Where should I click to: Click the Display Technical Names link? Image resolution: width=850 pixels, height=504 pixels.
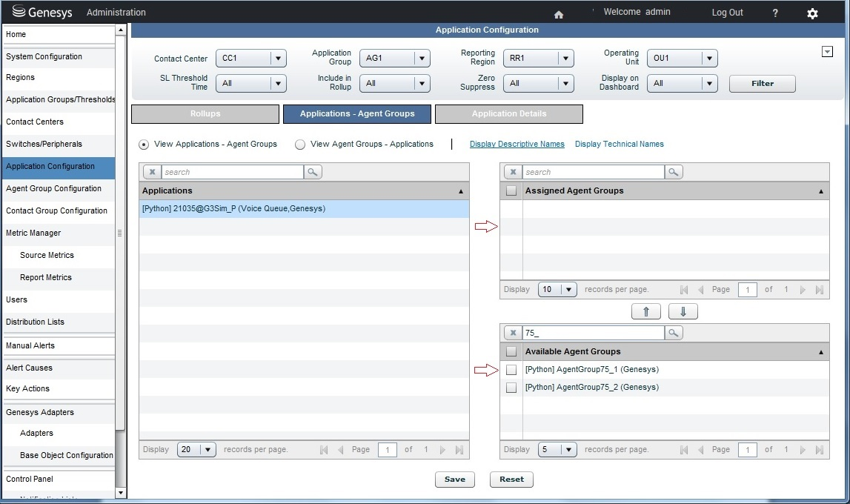pos(619,144)
